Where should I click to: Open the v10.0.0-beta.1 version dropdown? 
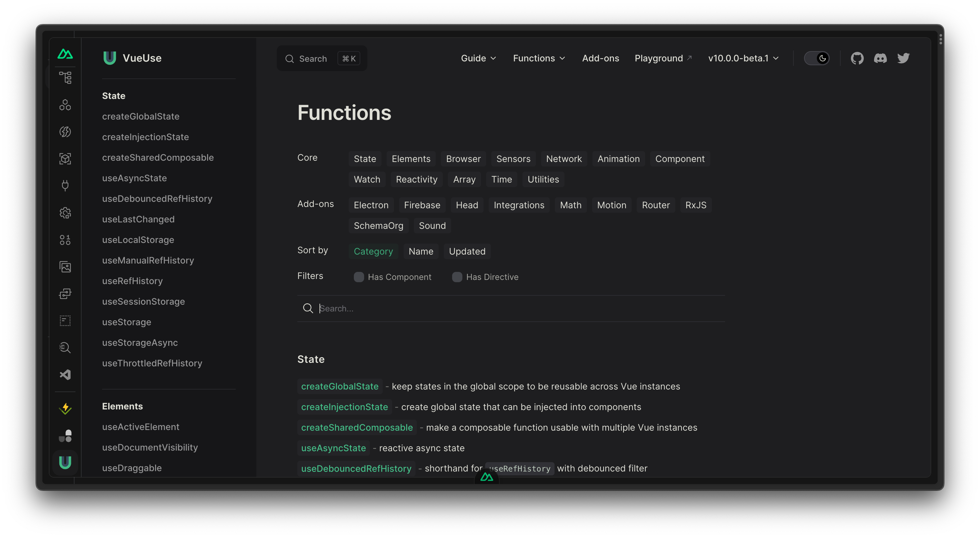click(742, 58)
